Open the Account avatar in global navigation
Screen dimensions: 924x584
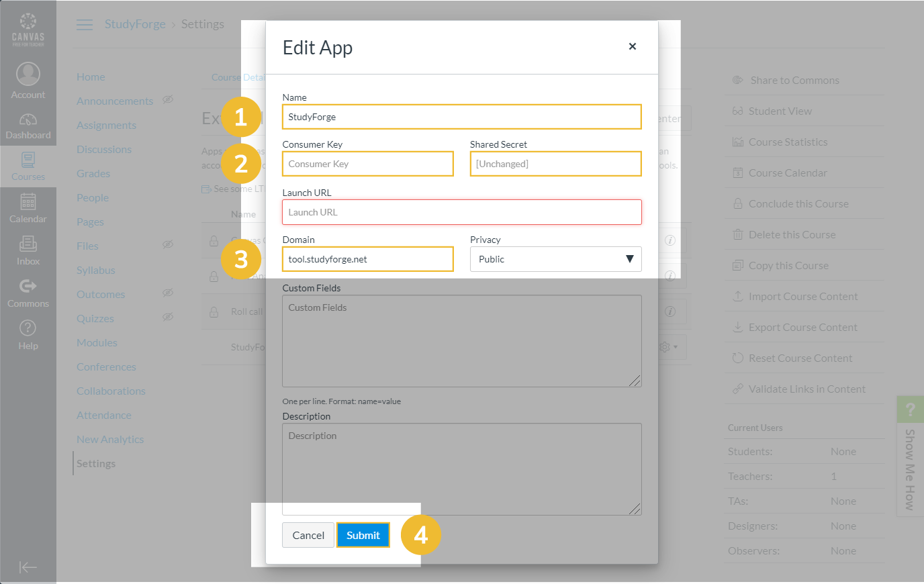coord(28,74)
